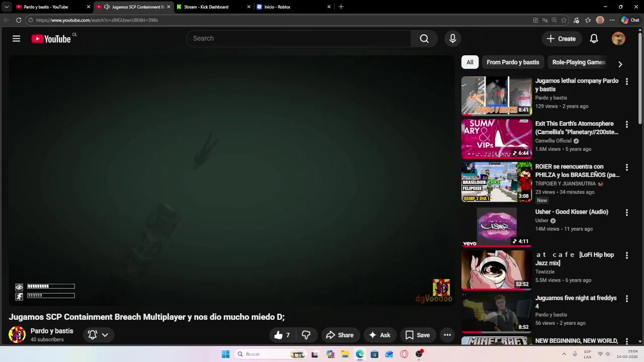
Task: Click the browser address bar URL
Action: [x=97, y=20]
